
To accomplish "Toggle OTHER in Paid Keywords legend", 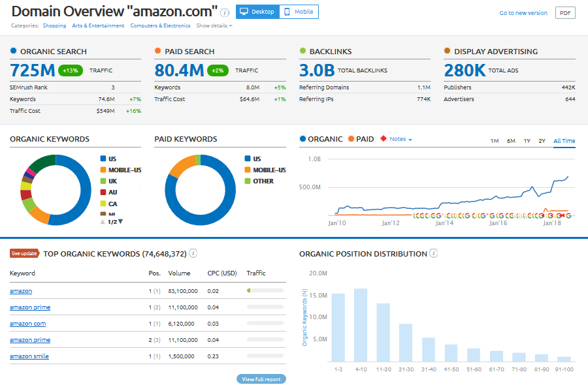I will tap(259, 181).
